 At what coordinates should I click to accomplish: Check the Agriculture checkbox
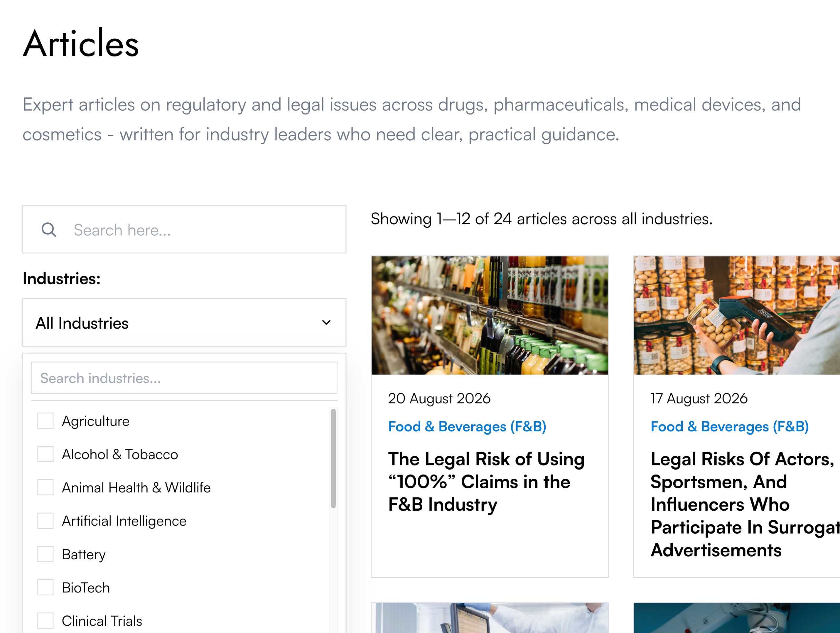pos(45,421)
